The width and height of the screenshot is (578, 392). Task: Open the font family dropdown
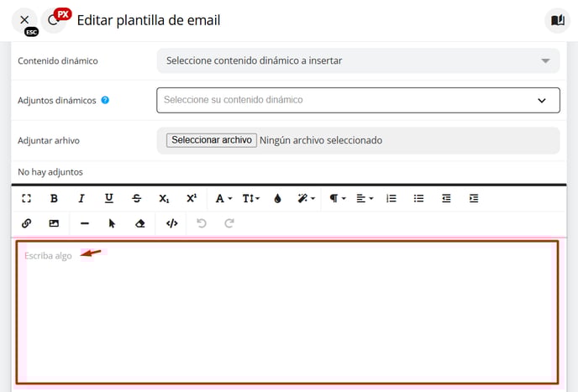[223, 199]
